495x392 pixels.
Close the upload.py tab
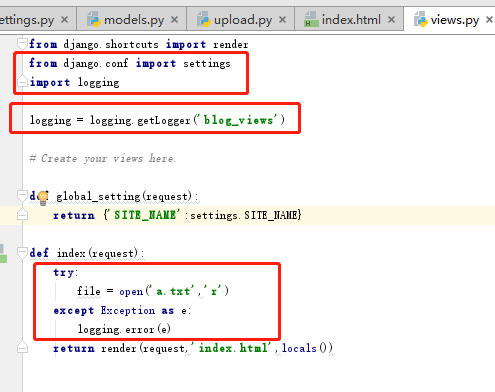click(282, 20)
